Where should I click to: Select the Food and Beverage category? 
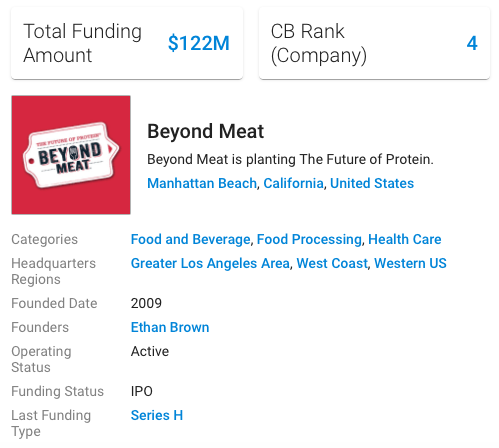(190, 239)
